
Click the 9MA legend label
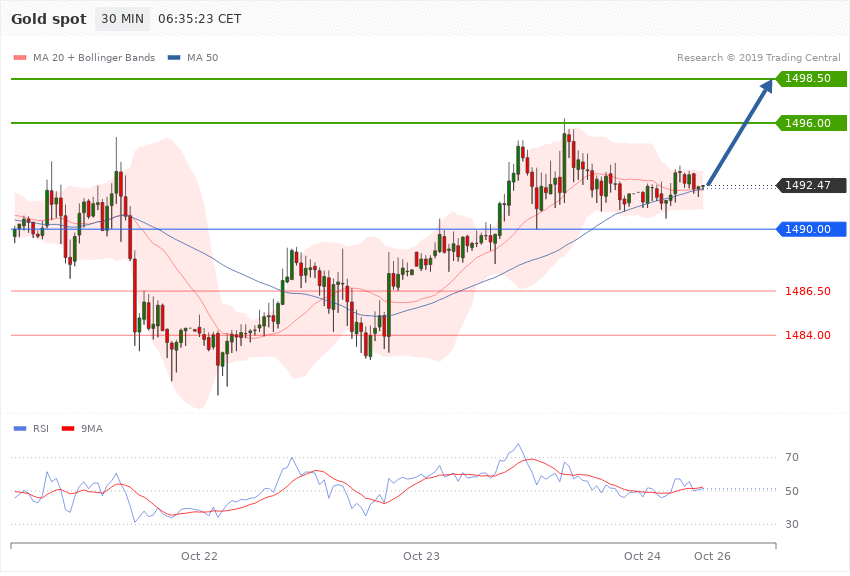click(92, 429)
